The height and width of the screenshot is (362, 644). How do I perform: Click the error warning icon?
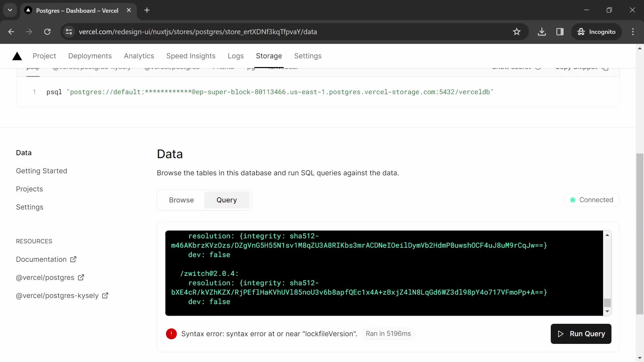click(x=171, y=334)
